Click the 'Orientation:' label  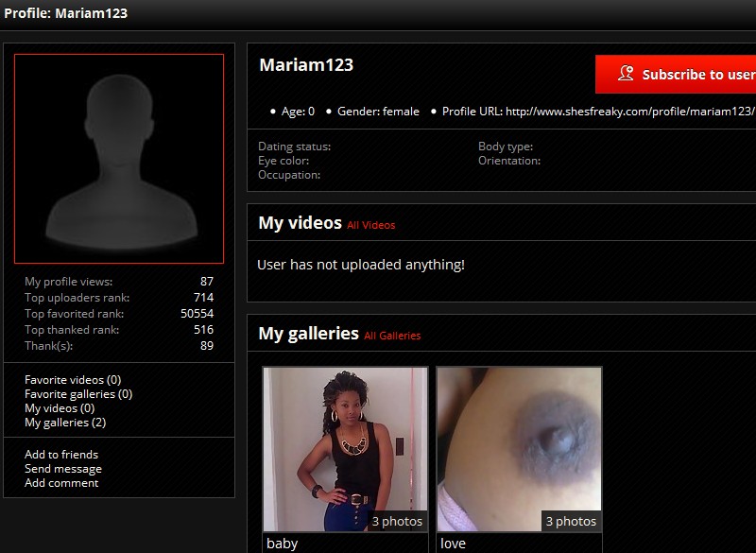pos(509,161)
